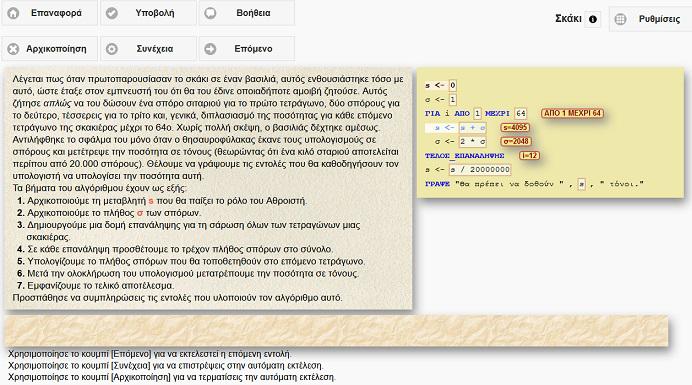Open the Ρυθμίσεις settings

pos(651,19)
